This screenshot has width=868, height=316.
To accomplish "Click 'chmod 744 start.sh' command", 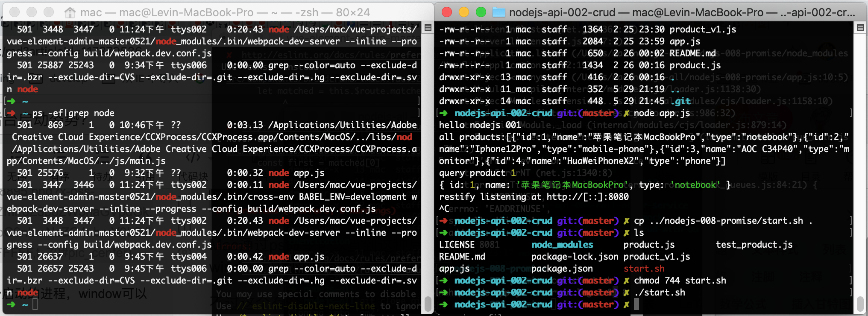I will [x=680, y=281].
